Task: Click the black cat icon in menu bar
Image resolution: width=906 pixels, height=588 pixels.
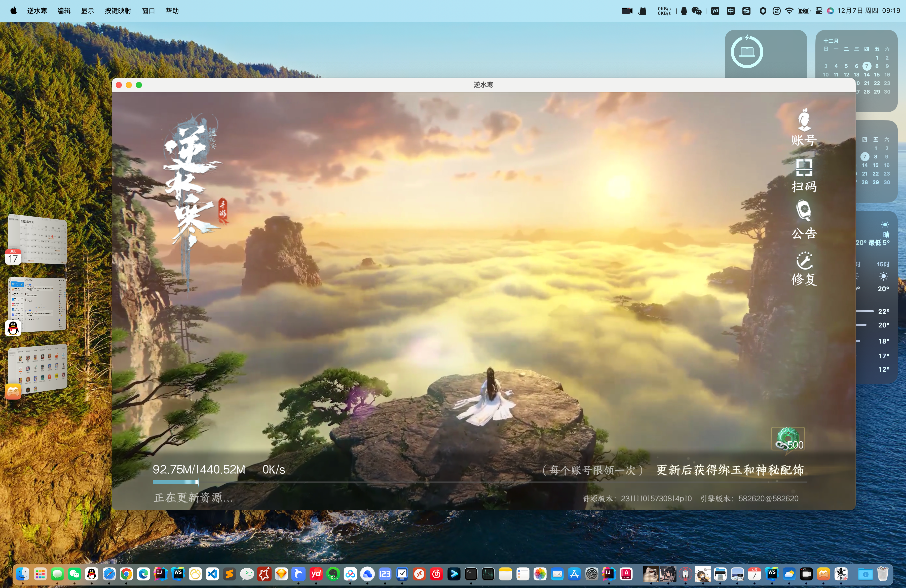Action: [x=643, y=11]
